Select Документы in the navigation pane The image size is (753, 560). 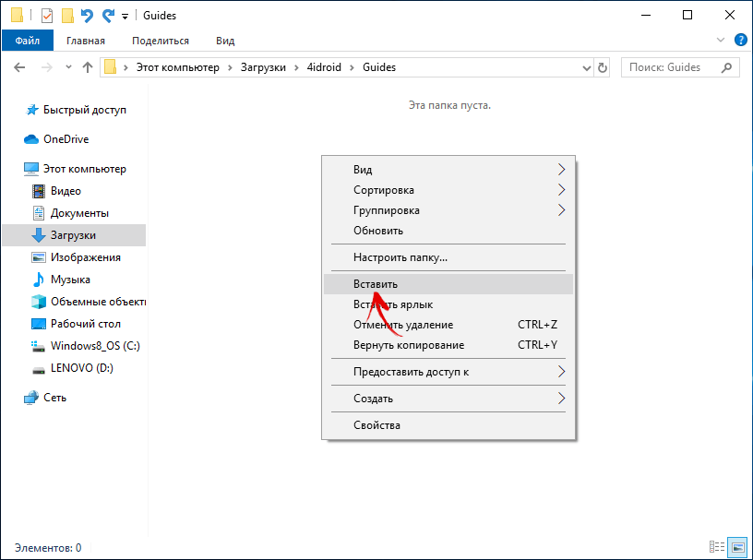point(79,213)
